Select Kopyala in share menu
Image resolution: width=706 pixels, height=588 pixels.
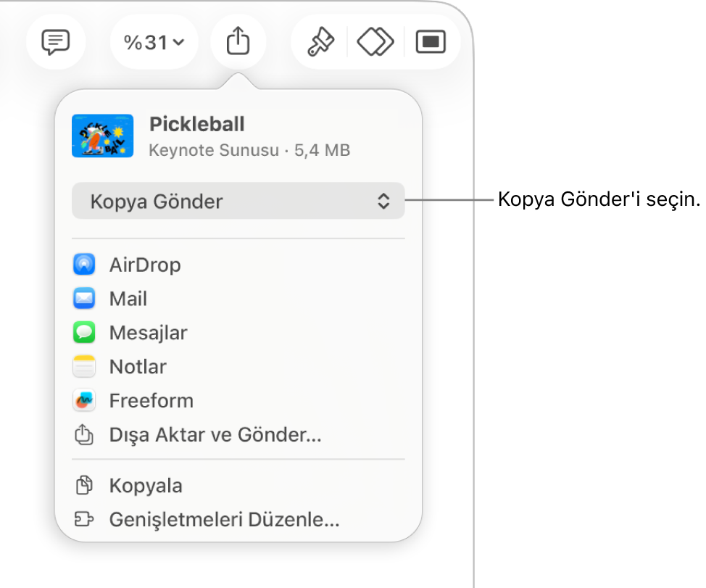tap(238, 486)
